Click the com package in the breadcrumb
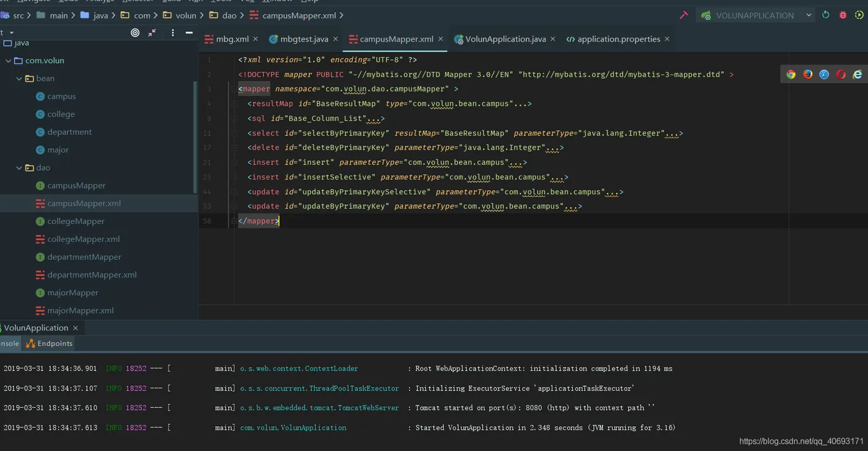Image resolution: width=868 pixels, height=451 pixels. pyautogui.click(x=135, y=16)
